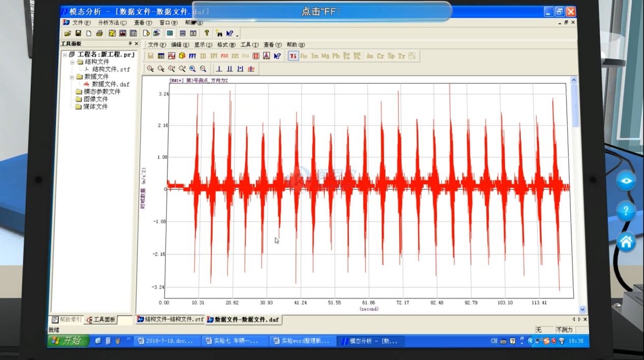The height and width of the screenshot is (360, 644).
Task: Switch to 结构文件-结构文件.stf tab
Action: [x=170, y=319]
